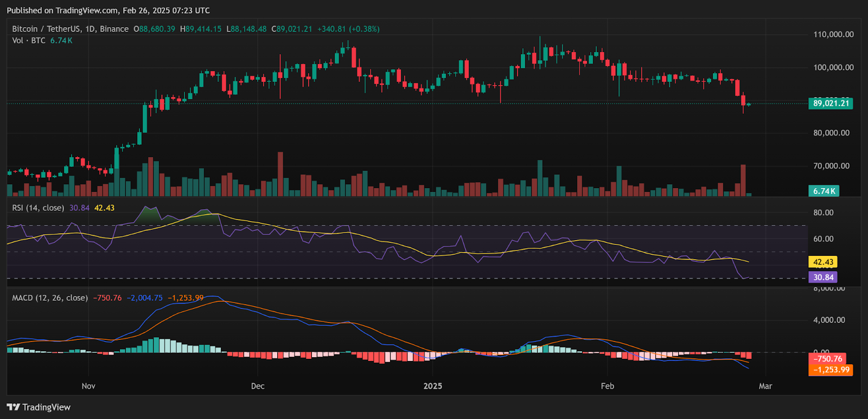Click the 110,000.00 price axis tick

point(833,34)
